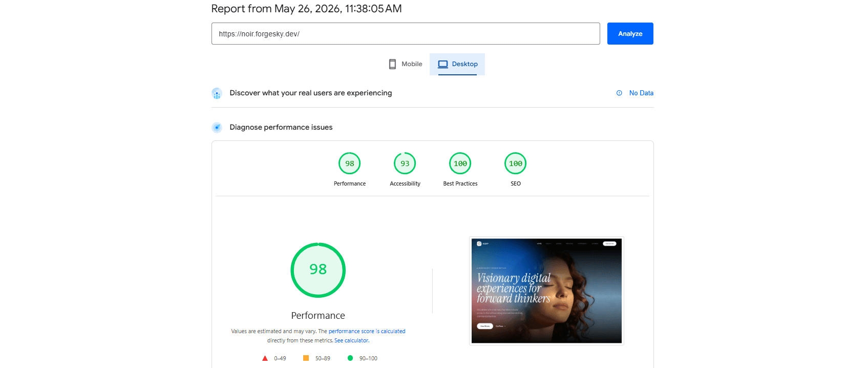
Task: Open the performance score is calculated link
Action: point(367,331)
